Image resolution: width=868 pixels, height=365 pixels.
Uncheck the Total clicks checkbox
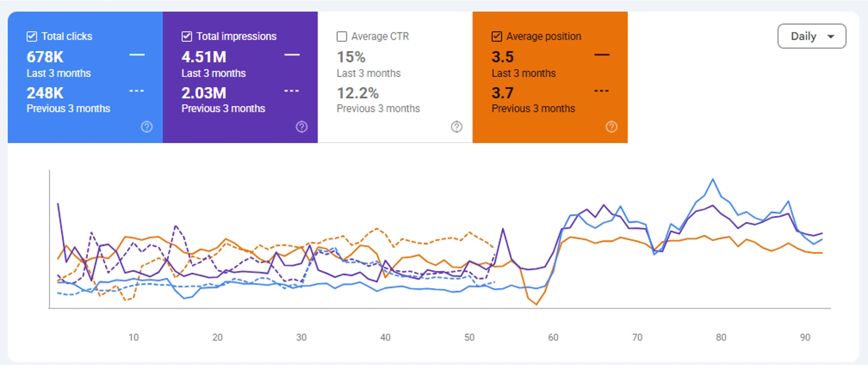(x=32, y=36)
